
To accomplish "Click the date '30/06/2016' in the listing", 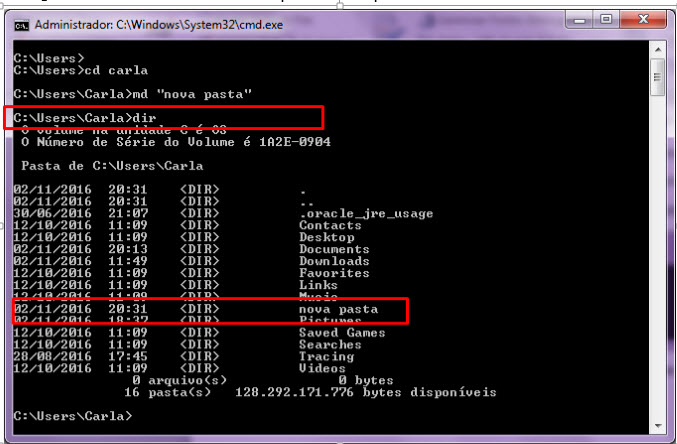I will tap(53, 214).
